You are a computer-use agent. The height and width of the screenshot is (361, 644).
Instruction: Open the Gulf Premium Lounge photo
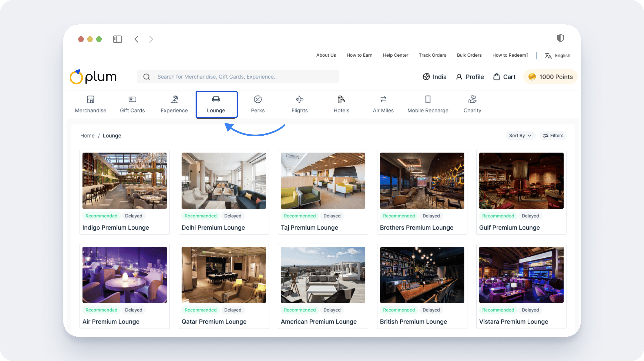[521, 181]
